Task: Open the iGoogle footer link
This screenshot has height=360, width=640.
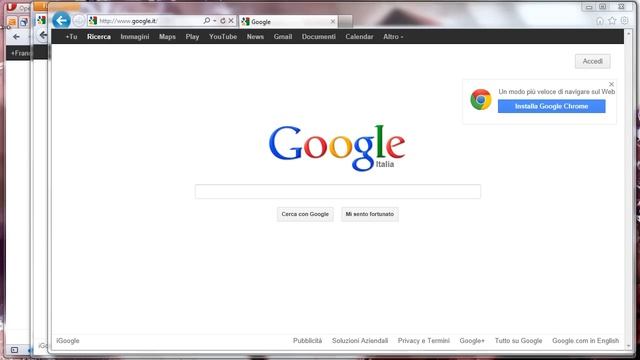Action: click(68, 341)
